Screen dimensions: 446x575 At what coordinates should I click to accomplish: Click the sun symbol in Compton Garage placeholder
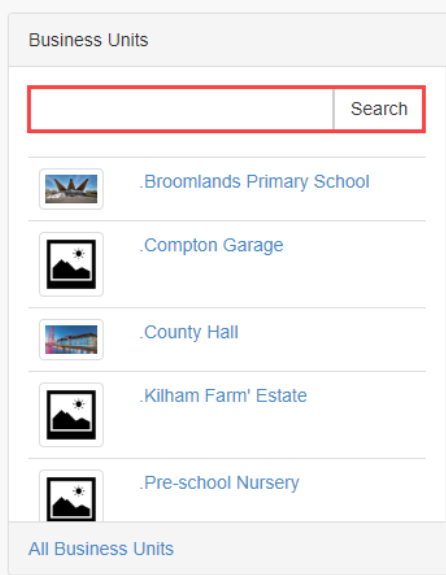78,253
